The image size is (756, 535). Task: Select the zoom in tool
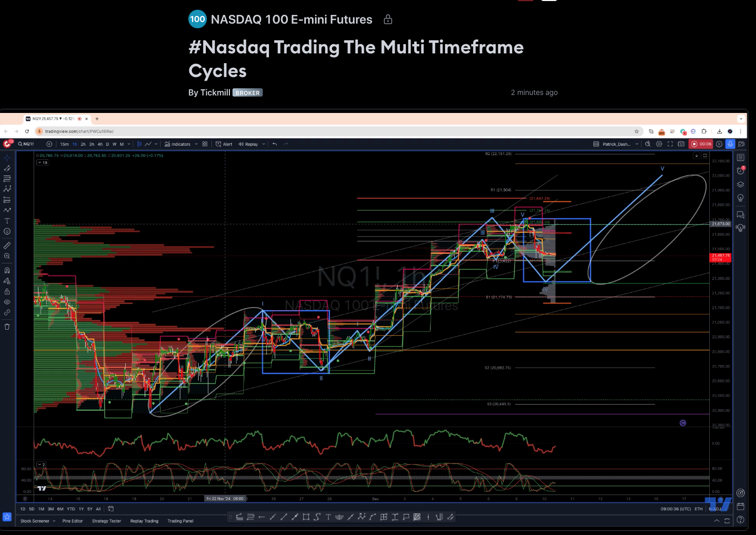7,256
